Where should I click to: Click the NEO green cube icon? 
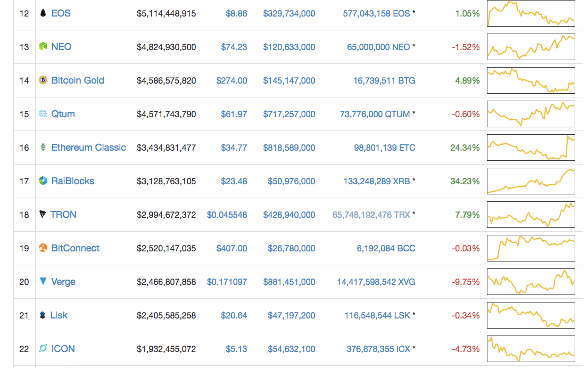pos(43,46)
